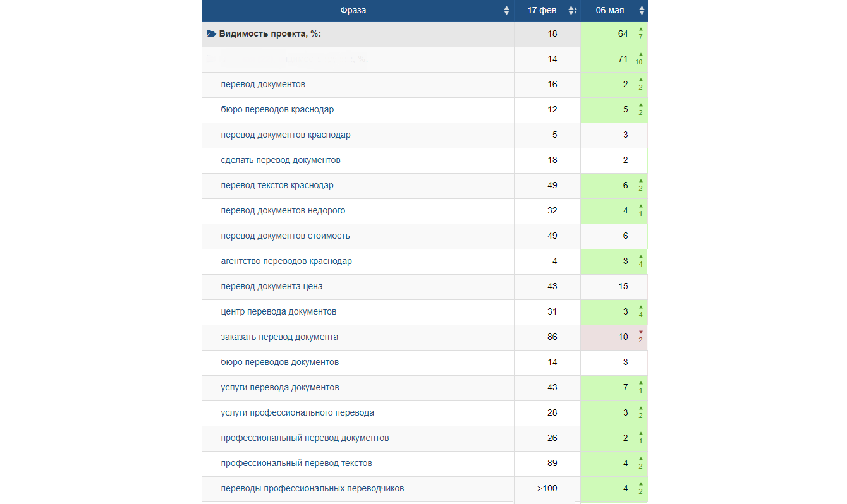Click the 06 мая value 2 for сделать перевод документов

point(626,160)
